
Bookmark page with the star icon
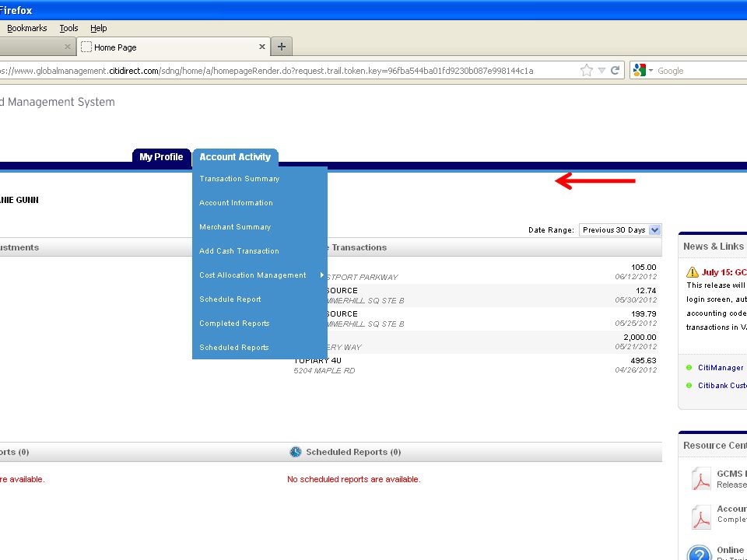point(587,71)
